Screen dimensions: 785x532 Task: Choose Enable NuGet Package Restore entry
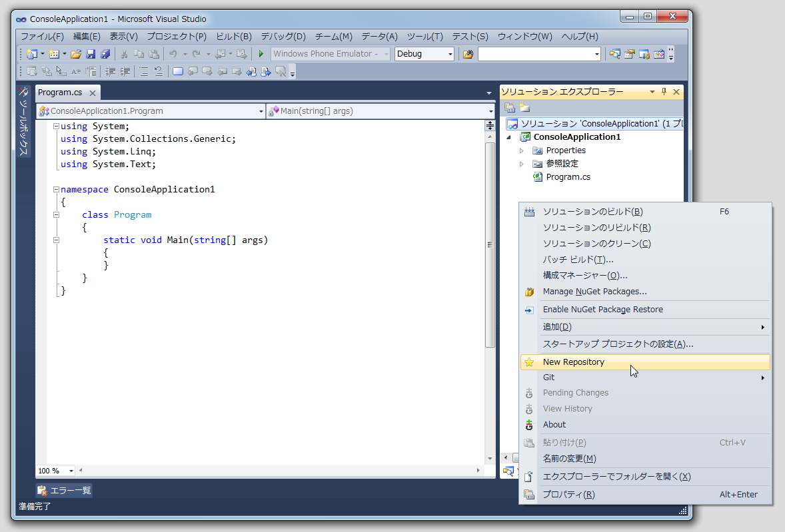click(645, 310)
